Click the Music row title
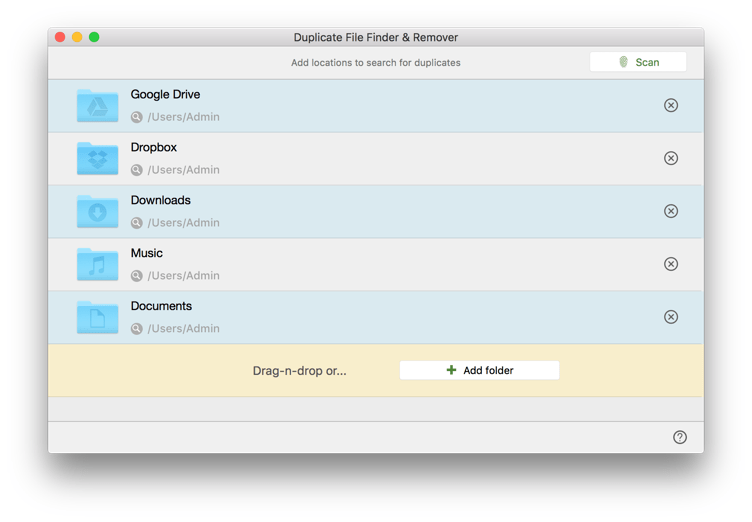The image size is (752, 522). pyautogui.click(x=147, y=253)
